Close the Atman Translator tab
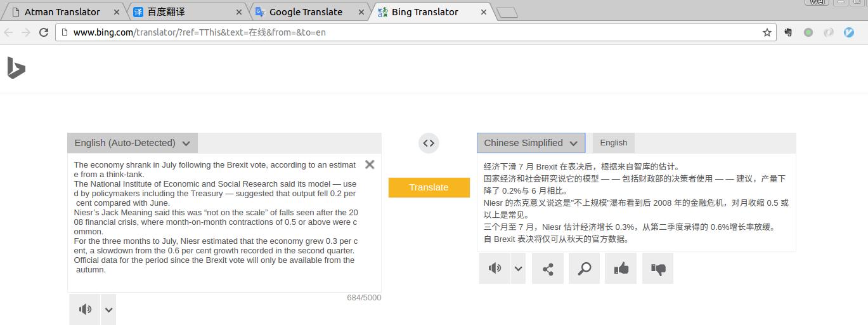Image resolution: width=868 pixels, height=334 pixels. (116, 12)
